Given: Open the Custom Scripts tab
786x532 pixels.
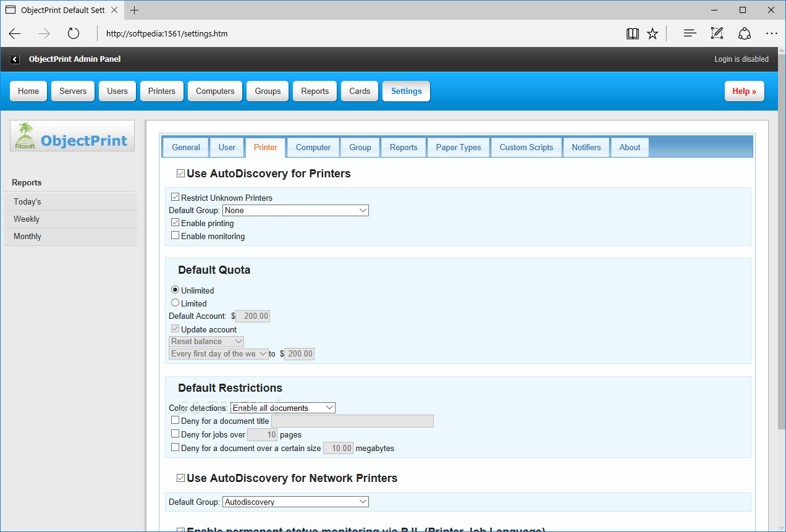Looking at the screenshot, I should click(526, 147).
